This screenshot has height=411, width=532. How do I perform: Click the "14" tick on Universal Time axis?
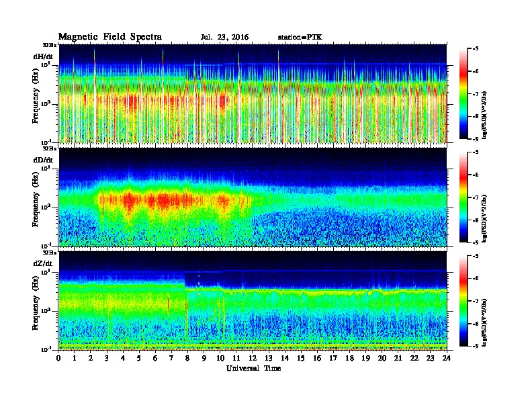285,358
